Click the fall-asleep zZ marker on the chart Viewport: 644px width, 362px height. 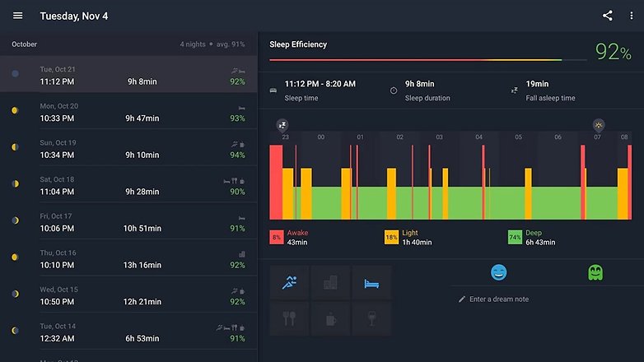(x=282, y=125)
